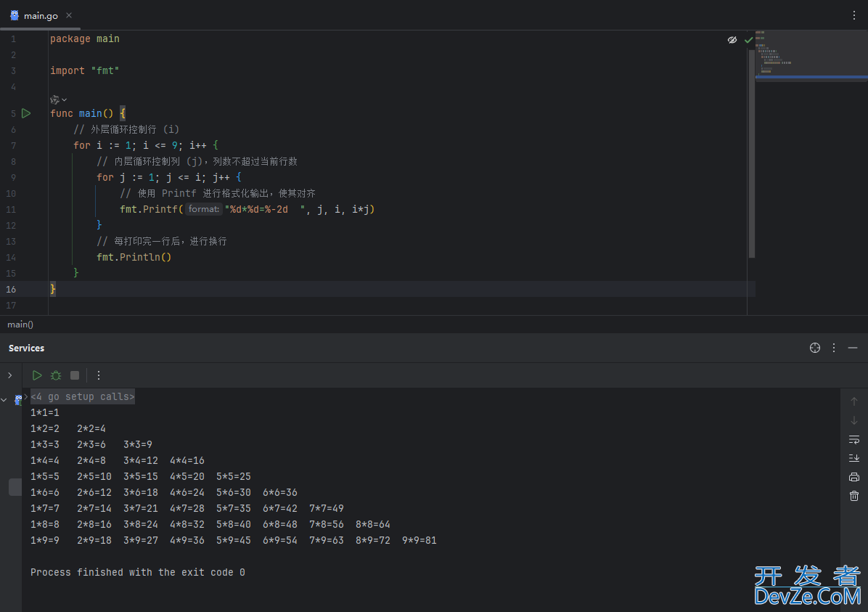This screenshot has height=612, width=868.
Task: Click '8*8=64' in the console output
Action: click(373, 524)
